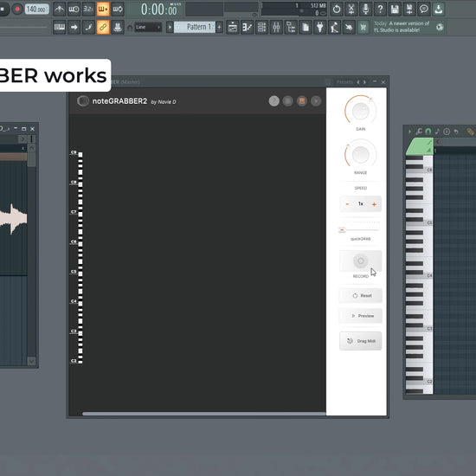476x476 pixels.
Task: Open the Presets menu in plugin title bar
Action: (344, 82)
